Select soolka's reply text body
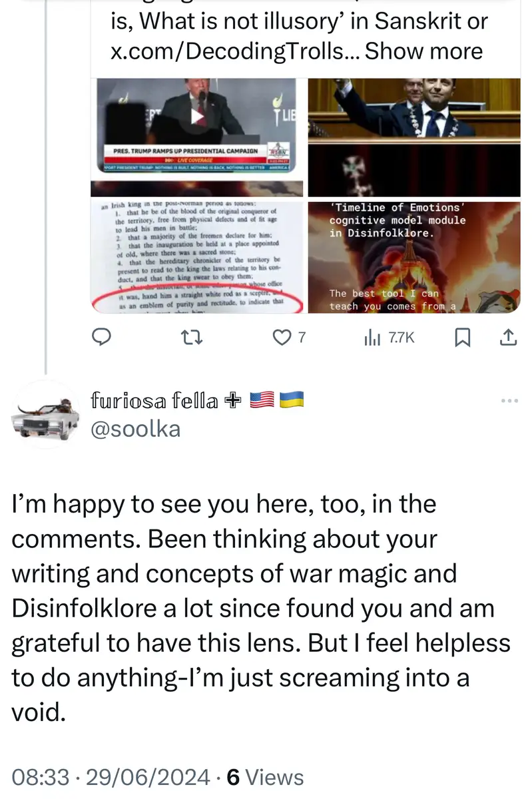Viewport: 532px width, 799px height. point(261,609)
